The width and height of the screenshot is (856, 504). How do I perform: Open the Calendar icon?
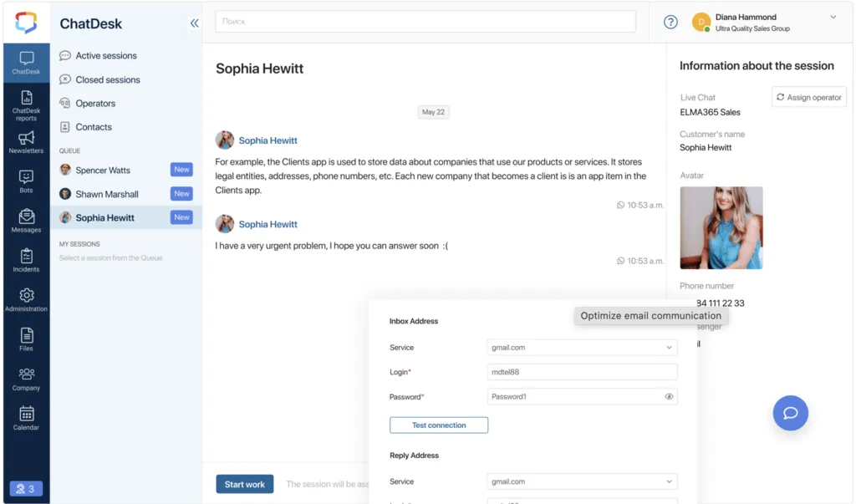[26, 418]
